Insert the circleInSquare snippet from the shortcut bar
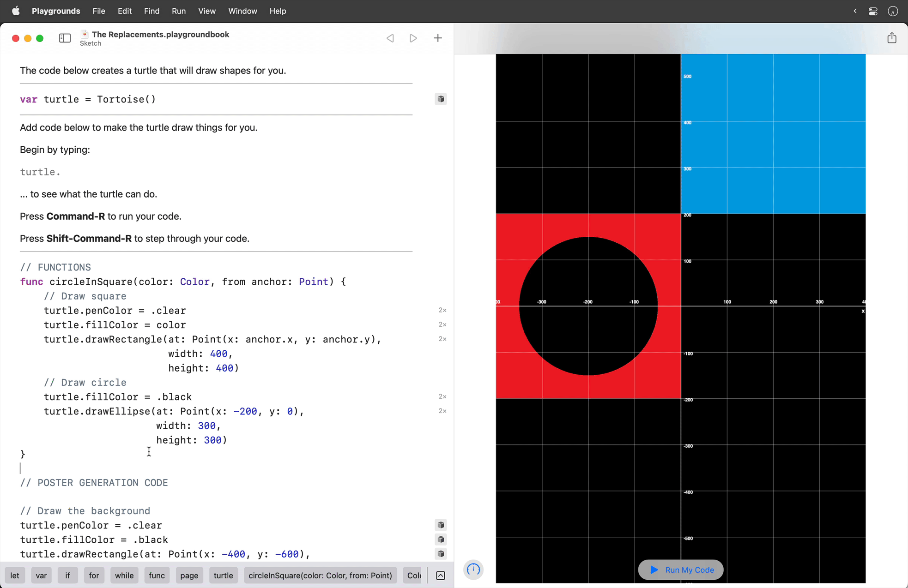Screen dimensions: 908x588 coord(320,575)
